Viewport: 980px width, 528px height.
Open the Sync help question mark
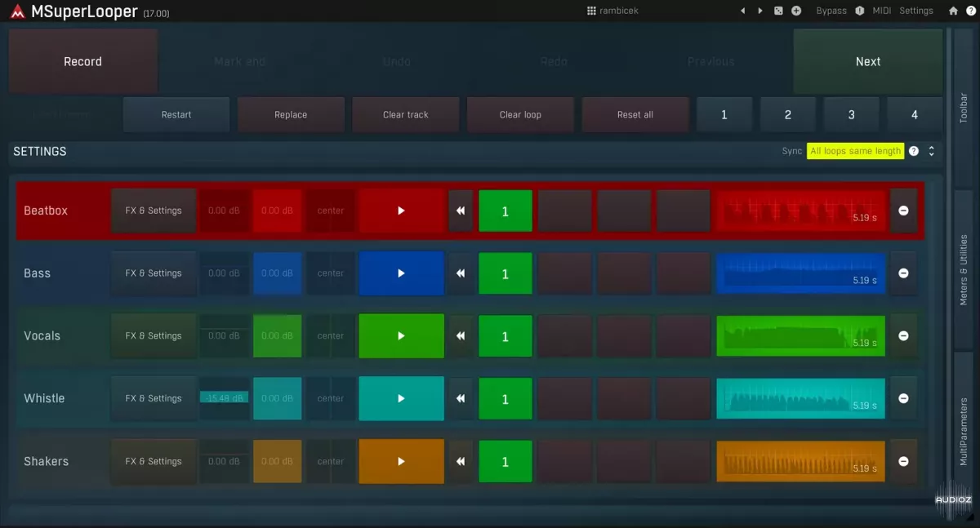tap(914, 151)
